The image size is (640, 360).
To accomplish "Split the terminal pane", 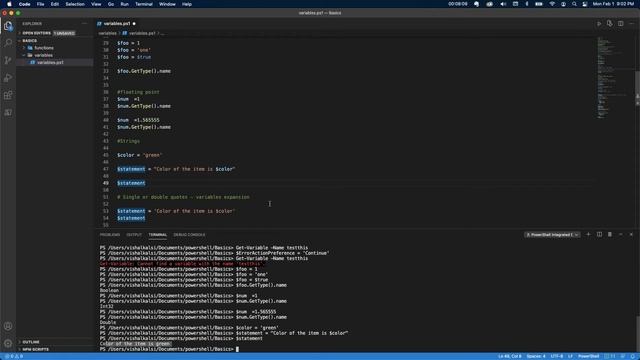I will coord(599,235).
